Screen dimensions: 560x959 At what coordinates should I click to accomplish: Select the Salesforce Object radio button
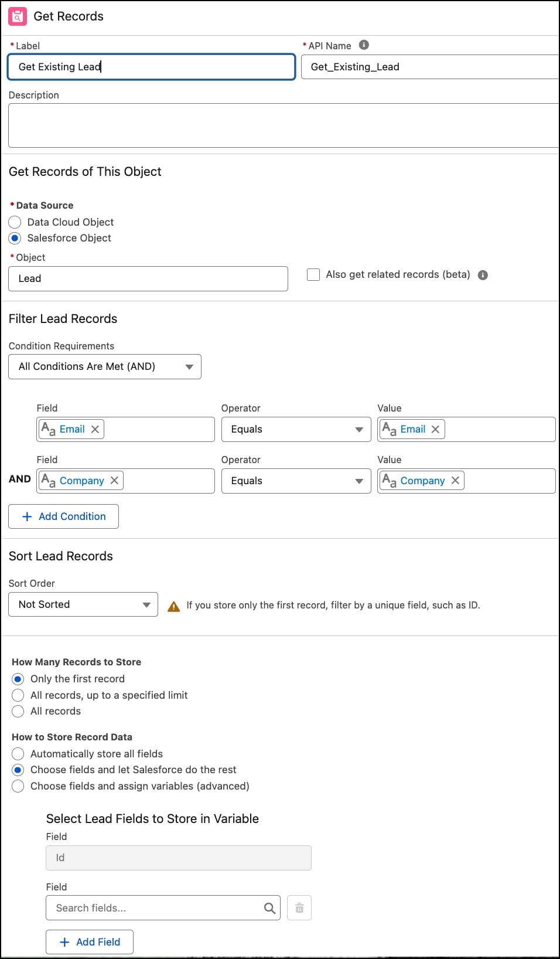[x=15, y=238]
